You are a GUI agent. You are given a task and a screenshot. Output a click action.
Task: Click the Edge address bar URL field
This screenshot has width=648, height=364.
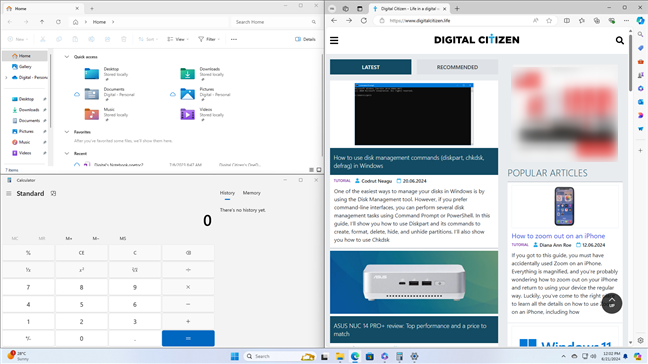(x=459, y=21)
